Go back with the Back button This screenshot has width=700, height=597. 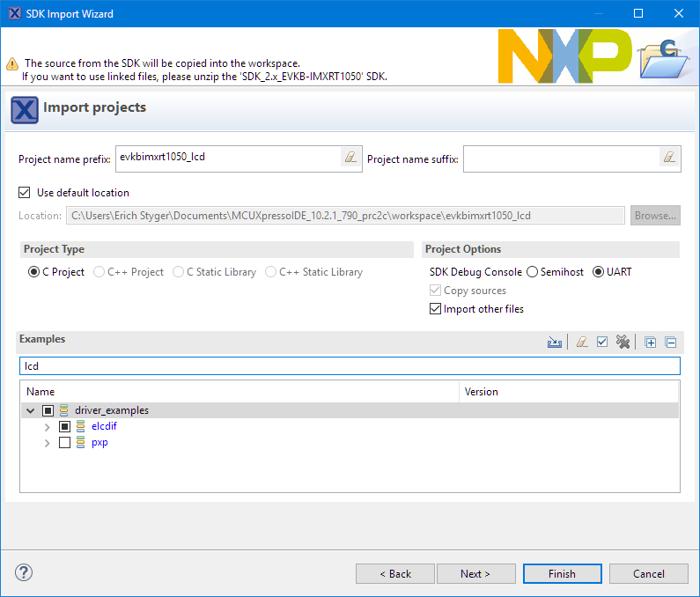coord(395,573)
